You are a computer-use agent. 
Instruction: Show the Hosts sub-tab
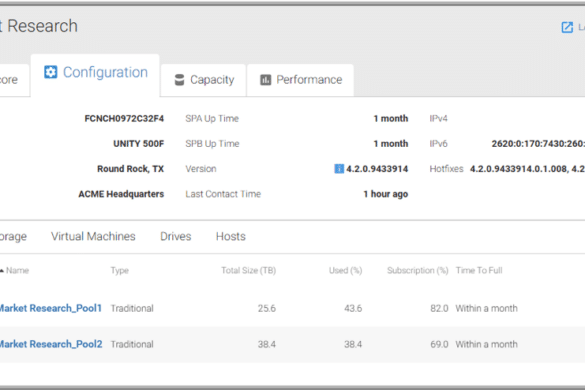pyautogui.click(x=231, y=236)
